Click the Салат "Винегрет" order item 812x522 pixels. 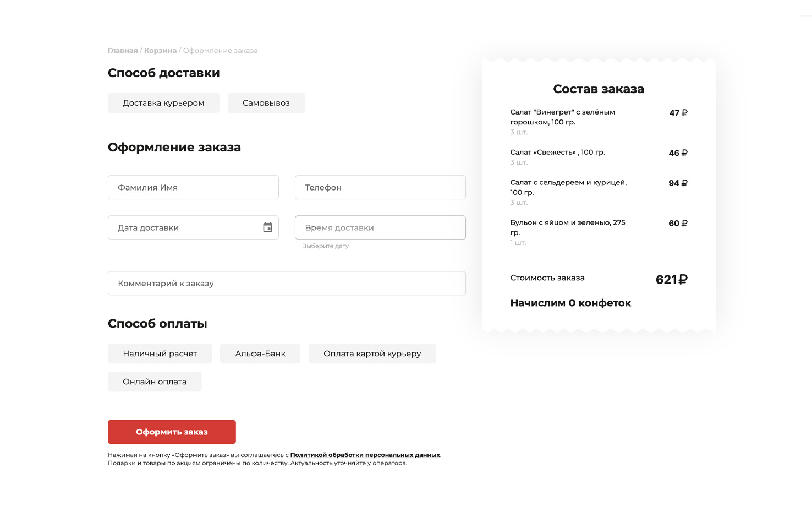tap(562, 117)
